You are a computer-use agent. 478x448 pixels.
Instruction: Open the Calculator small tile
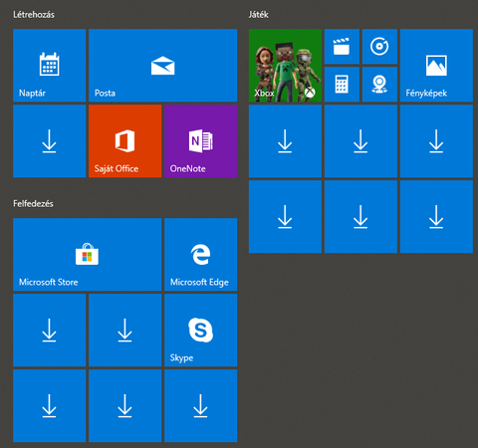pyautogui.click(x=342, y=85)
